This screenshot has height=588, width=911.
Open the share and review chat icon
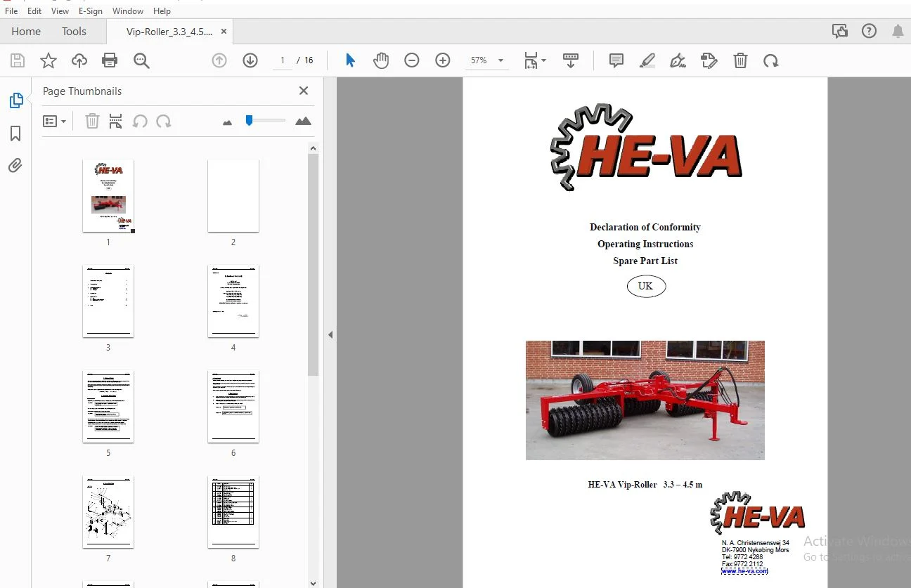point(839,31)
